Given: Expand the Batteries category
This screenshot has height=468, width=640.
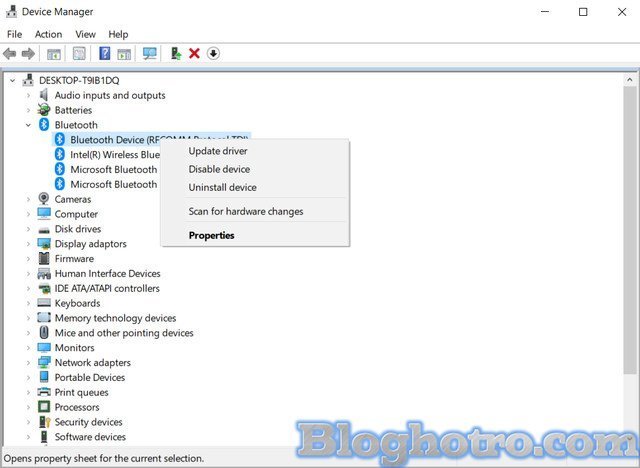Looking at the screenshot, I should click(x=28, y=110).
